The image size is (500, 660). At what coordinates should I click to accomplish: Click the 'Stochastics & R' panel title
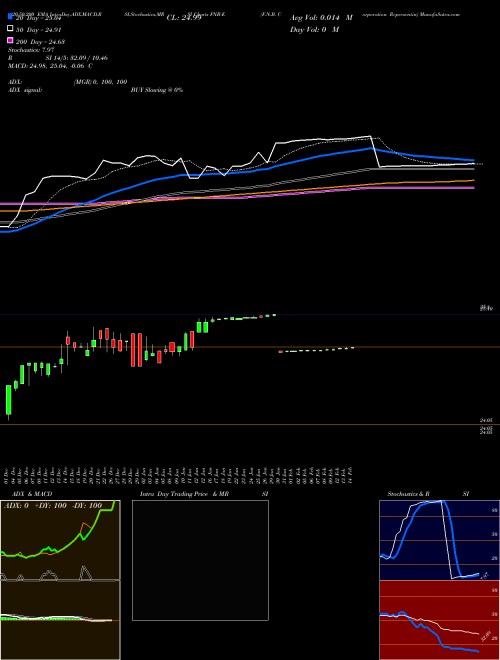[x=408, y=494]
